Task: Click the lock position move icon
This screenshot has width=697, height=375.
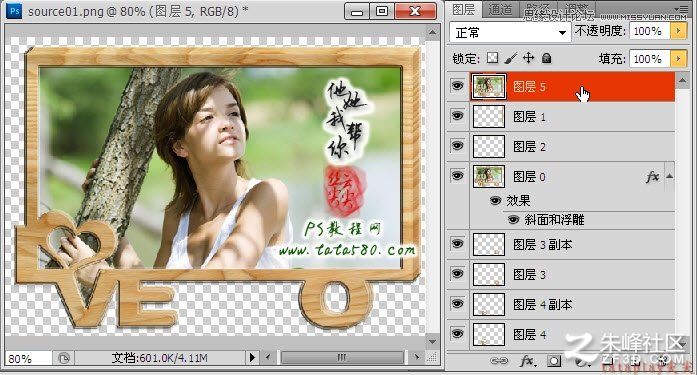Action: (528, 58)
